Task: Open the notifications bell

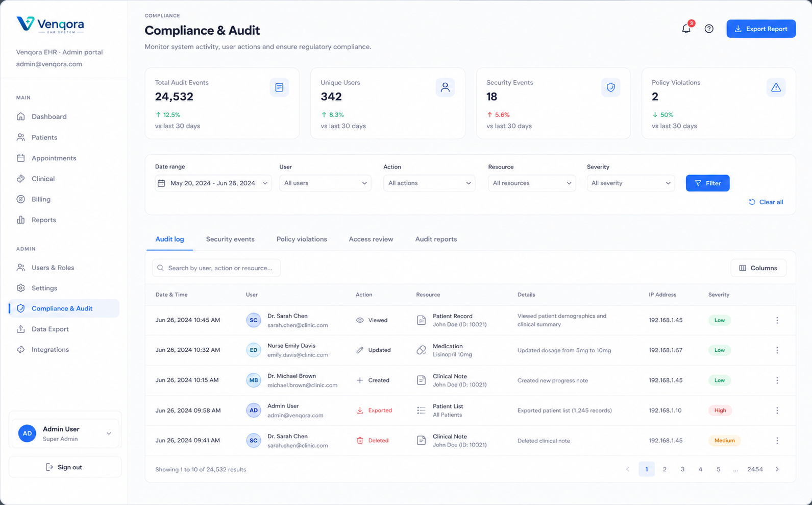Action: (x=686, y=29)
